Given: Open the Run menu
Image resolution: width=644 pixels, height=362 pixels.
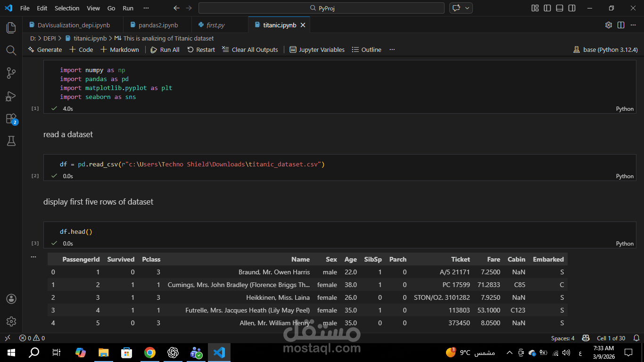Looking at the screenshot, I should tap(128, 8).
